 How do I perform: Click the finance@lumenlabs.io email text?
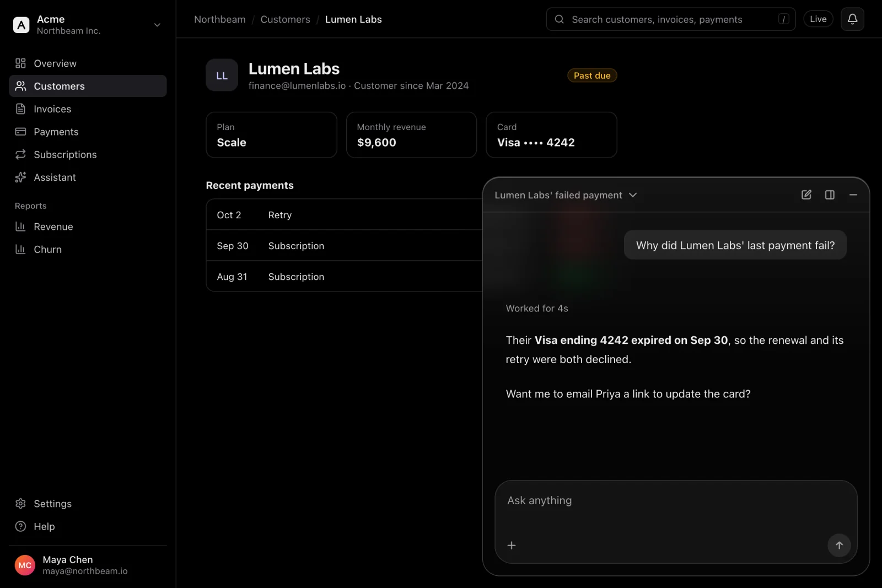[x=297, y=86]
